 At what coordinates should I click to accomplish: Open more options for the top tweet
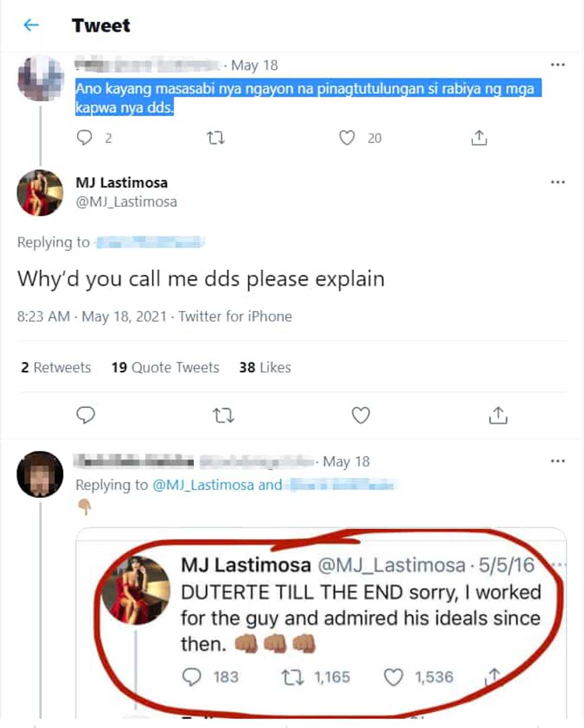click(x=557, y=65)
